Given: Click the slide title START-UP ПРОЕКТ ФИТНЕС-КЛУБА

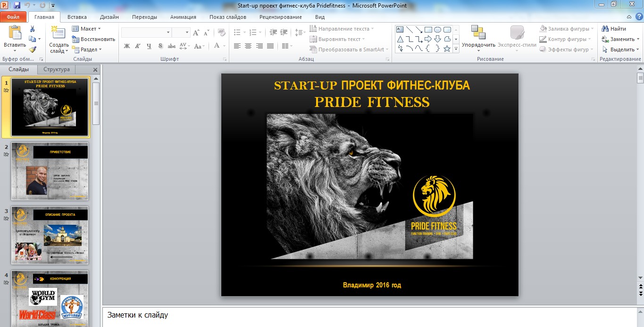Looking at the screenshot, I should (372, 85).
